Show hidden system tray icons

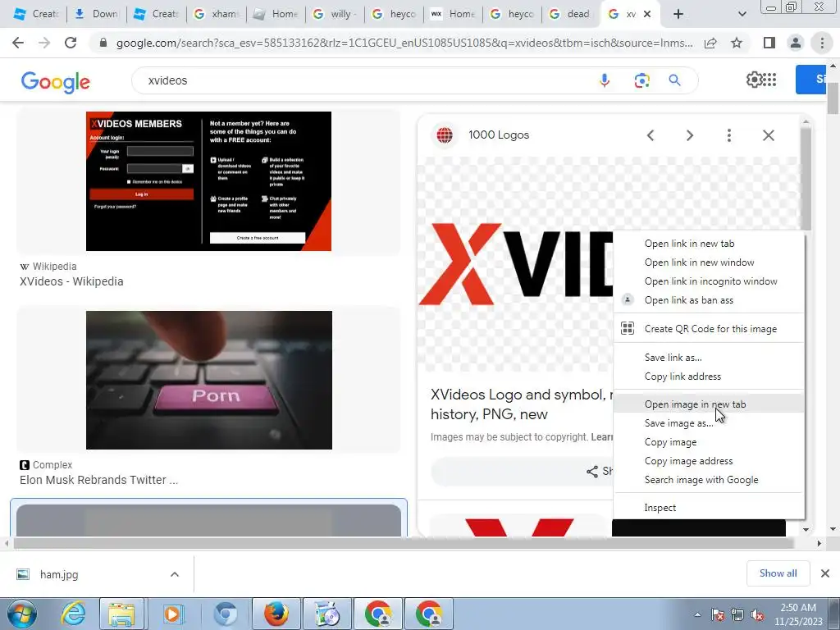click(697, 614)
